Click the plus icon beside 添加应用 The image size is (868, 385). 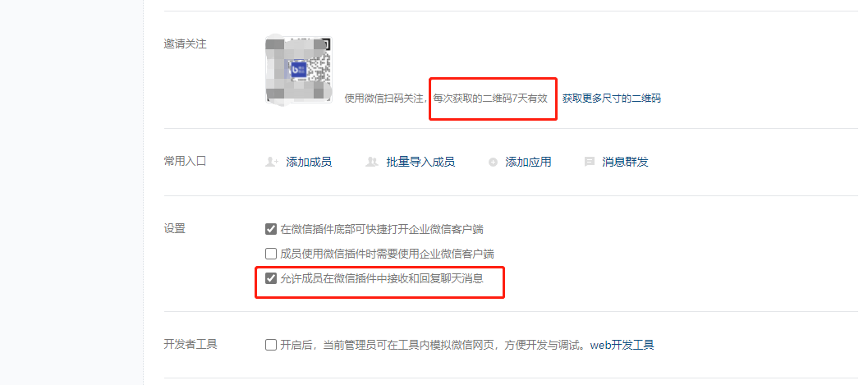[493, 162]
